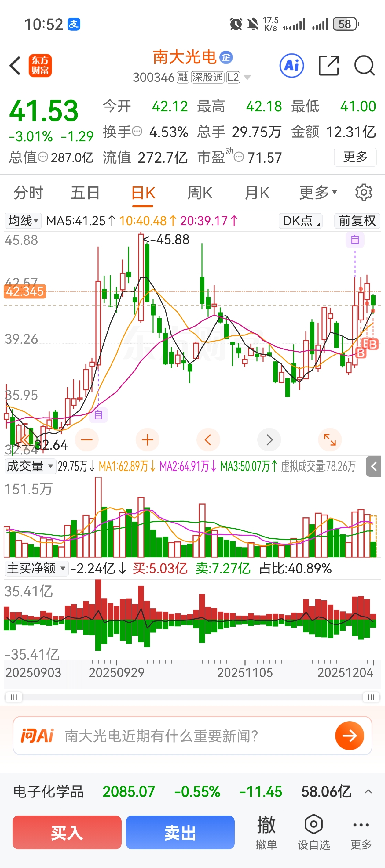Open bottom 更多 three dots menu
Viewport: 385px width, 868px height.
[x=361, y=832]
